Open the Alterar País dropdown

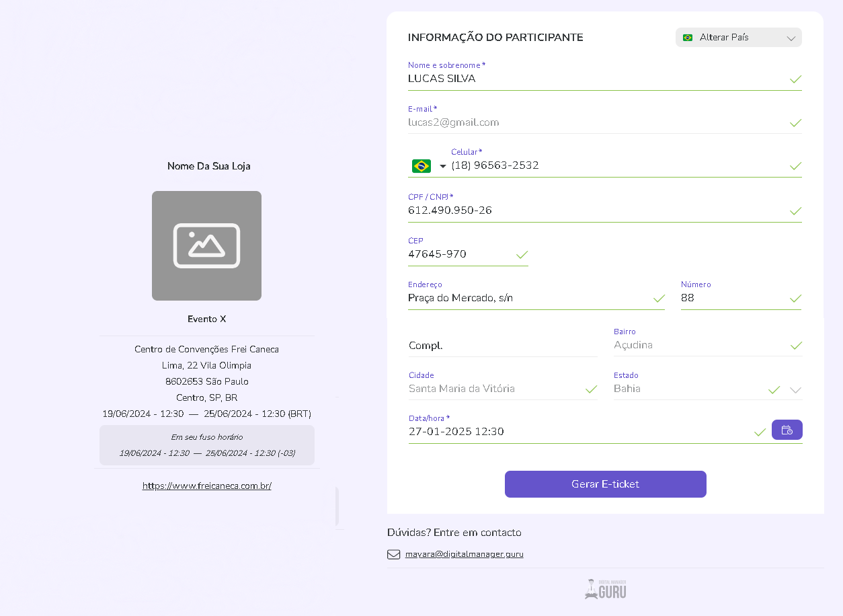click(x=738, y=38)
